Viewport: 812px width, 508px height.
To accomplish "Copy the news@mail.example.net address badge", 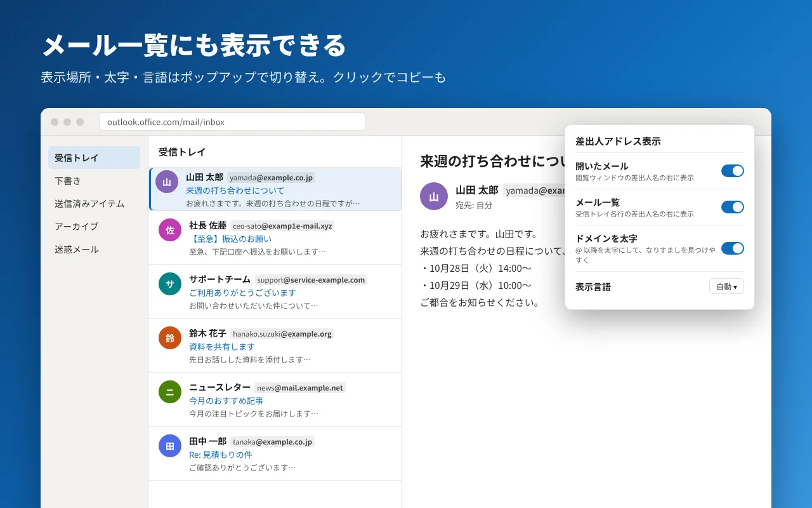I will pos(300,387).
